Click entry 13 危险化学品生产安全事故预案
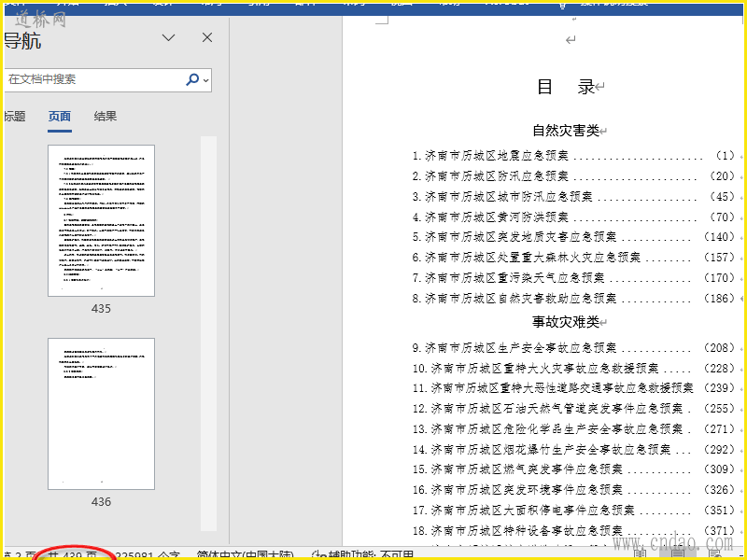747x560 pixels. click(x=548, y=429)
